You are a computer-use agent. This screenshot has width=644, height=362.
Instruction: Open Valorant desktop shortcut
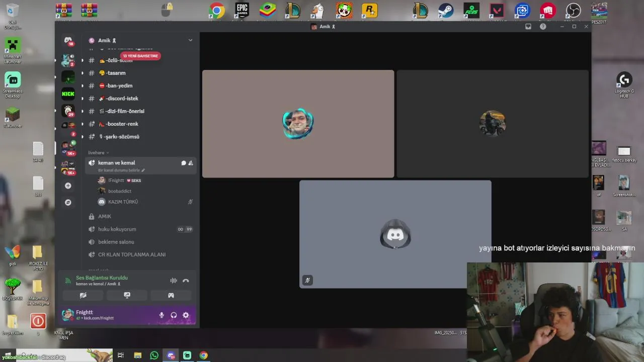pos(497,11)
